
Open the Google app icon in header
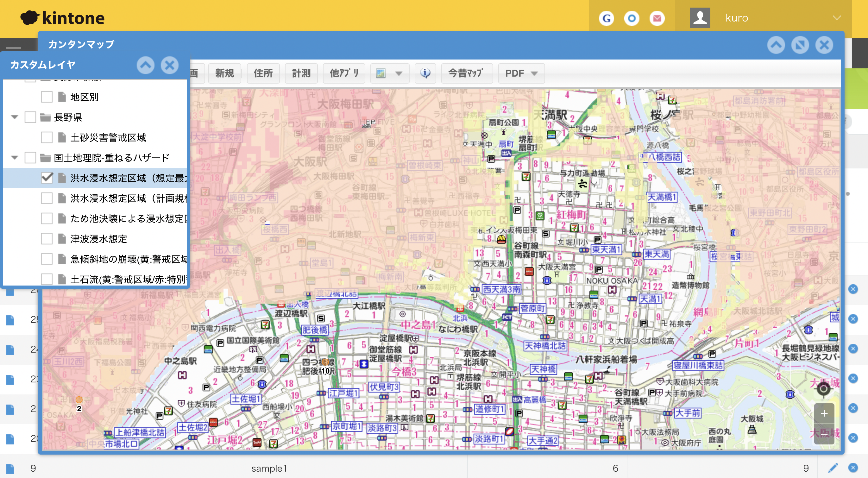coord(606,18)
